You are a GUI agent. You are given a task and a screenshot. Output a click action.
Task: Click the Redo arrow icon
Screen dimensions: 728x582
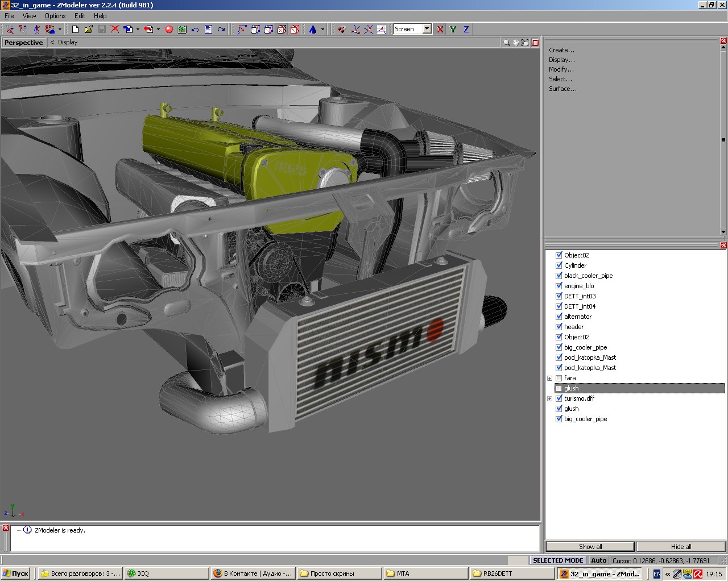[221, 29]
